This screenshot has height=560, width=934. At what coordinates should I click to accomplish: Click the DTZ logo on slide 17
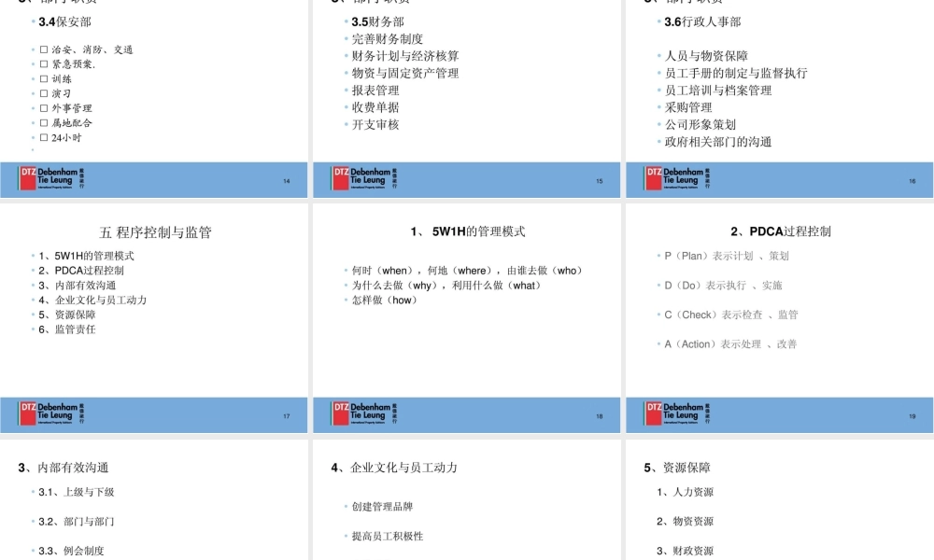51,413
